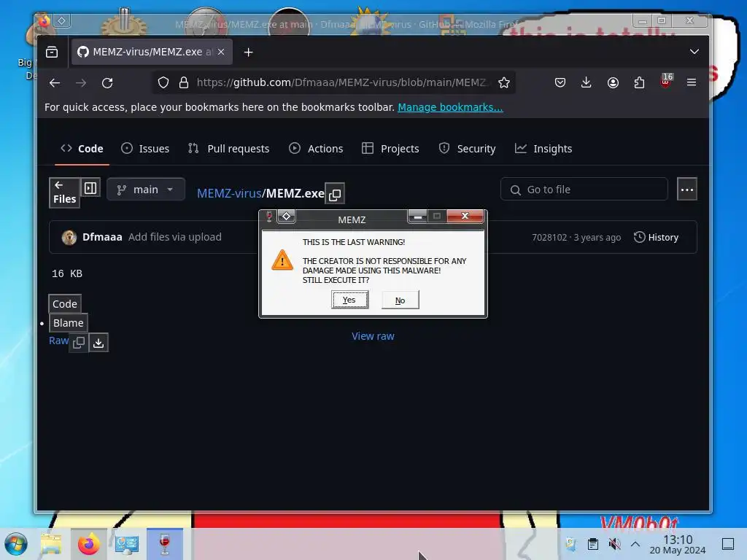
Task: Click the Dfmaaa avatar image
Action: [69, 237]
